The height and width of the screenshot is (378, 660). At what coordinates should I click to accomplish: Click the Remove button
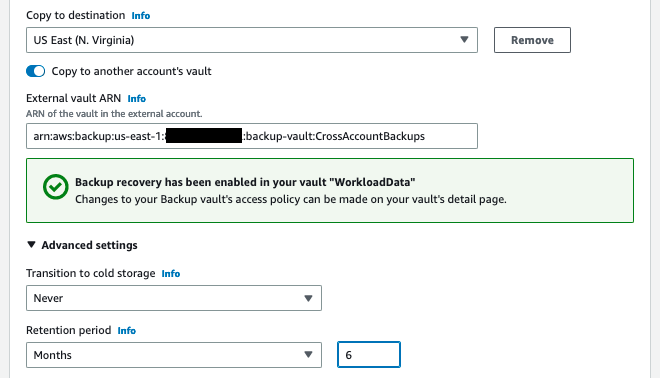(x=532, y=40)
